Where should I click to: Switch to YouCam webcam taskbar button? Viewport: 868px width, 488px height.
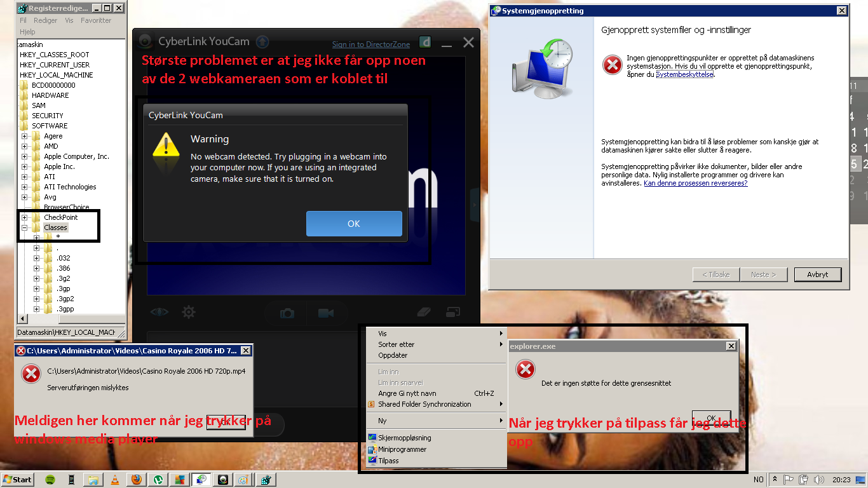223,480
